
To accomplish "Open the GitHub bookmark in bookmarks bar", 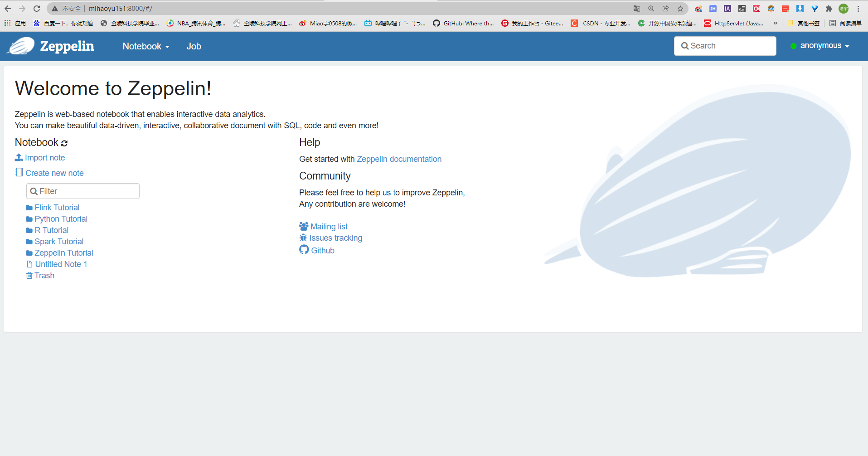I will pos(463,23).
